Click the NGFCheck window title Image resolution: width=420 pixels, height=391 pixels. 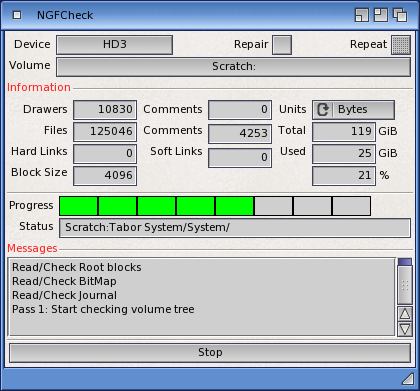[65, 15]
